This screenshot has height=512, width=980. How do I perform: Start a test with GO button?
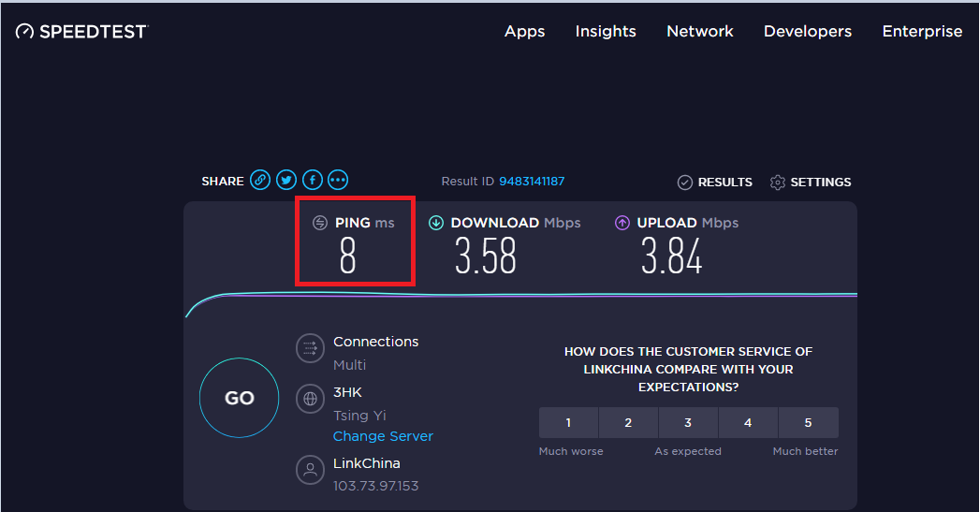[x=240, y=398]
